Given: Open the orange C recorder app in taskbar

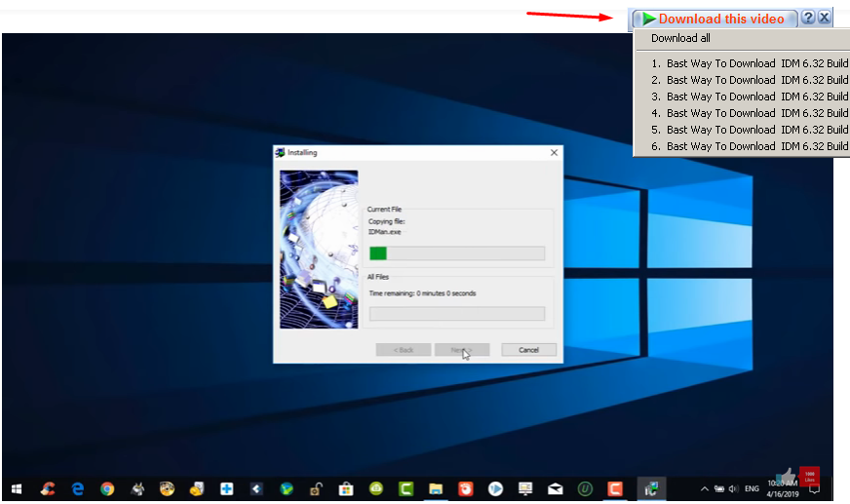Looking at the screenshot, I should click(x=615, y=489).
